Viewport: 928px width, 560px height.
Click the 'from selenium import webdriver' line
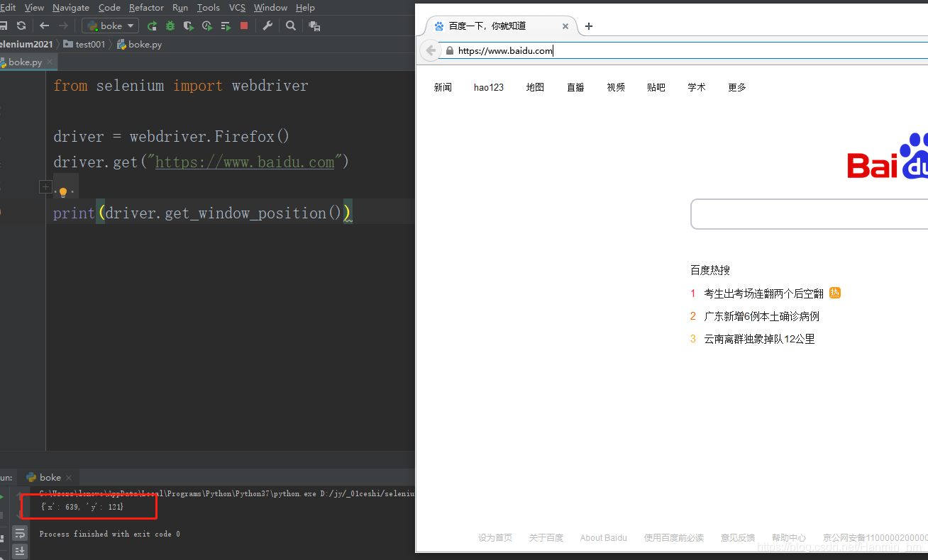point(181,86)
